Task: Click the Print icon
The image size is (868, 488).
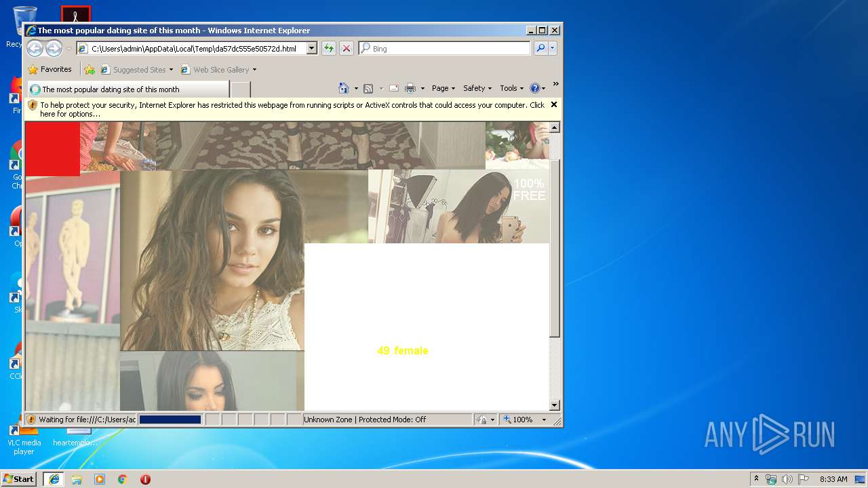Action: click(x=410, y=88)
